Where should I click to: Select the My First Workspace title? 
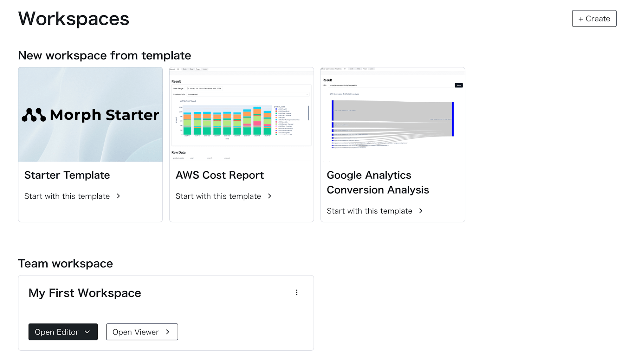pyautogui.click(x=85, y=293)
